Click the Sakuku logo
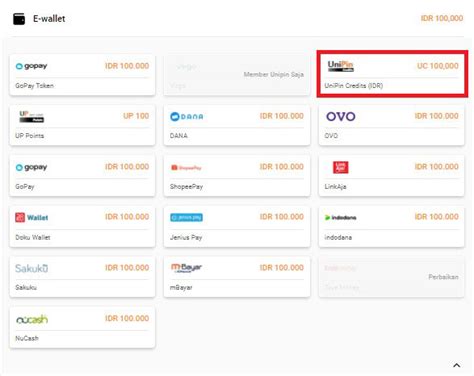The height and width of the screenshot is (376, 474). [32, 268]
